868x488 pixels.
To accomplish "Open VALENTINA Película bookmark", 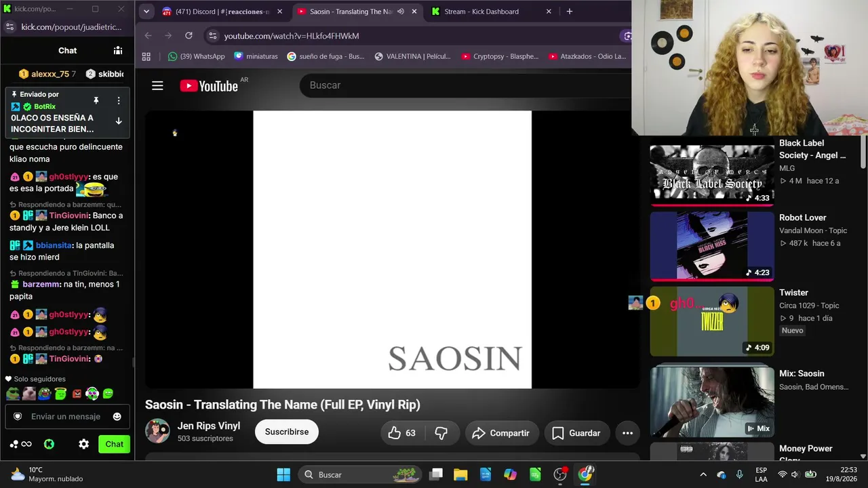I will (x=412, y=56).
